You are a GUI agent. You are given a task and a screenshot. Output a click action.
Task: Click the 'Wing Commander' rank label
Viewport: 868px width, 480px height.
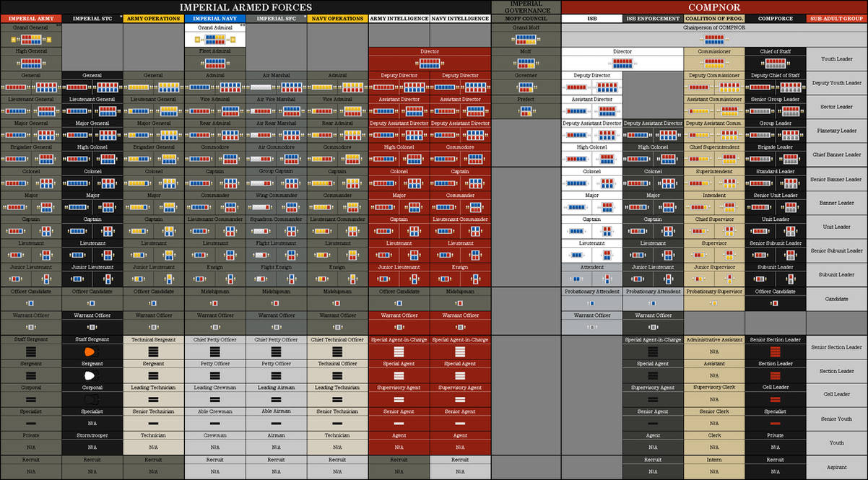[x=276, y=195]
